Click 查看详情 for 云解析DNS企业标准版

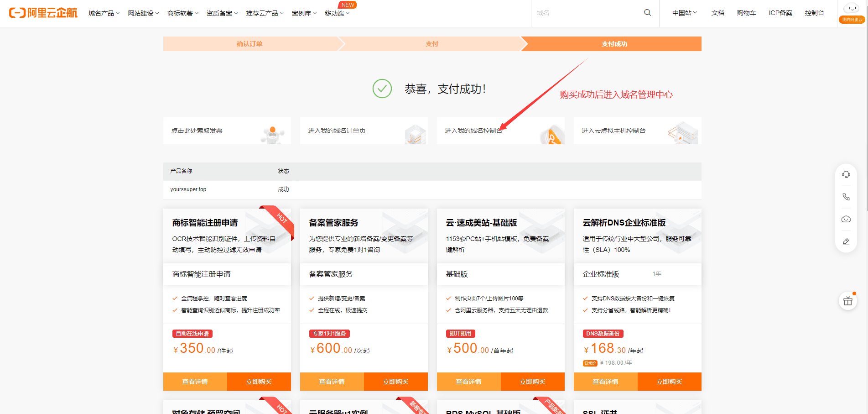click(x=605, y=382)
